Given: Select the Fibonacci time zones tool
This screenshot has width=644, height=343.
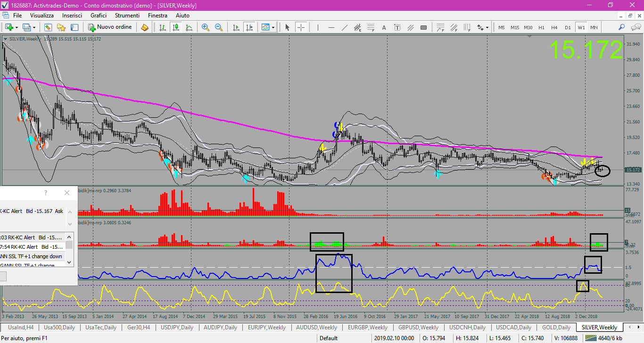Looking at the screenshot, I should (x=467, y=27).
